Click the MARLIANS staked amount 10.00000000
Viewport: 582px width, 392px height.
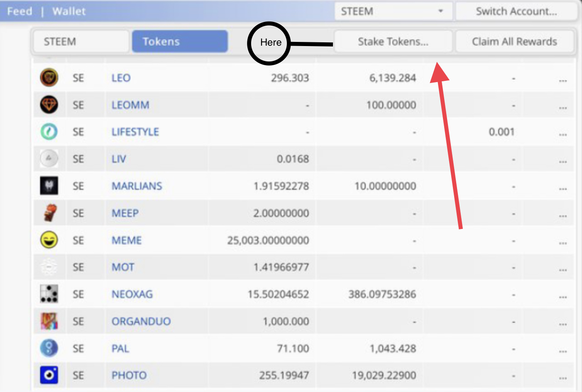385,186
